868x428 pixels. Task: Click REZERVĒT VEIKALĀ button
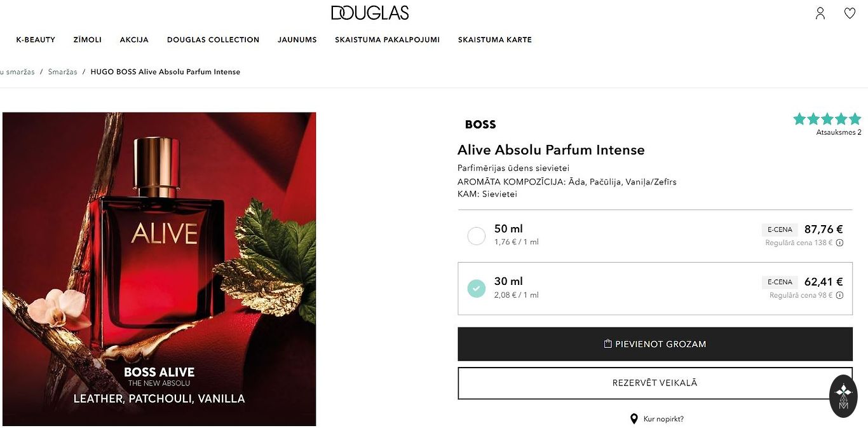[654, 383]
